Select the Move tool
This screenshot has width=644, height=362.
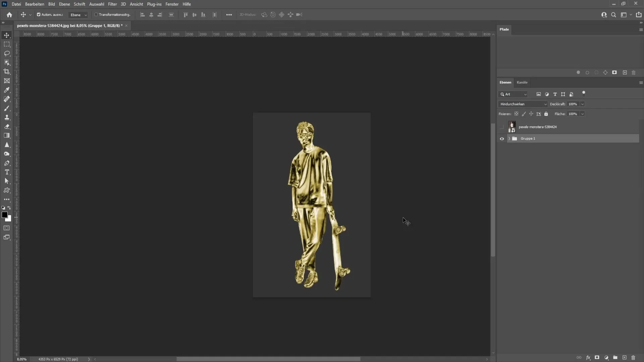pyautogui.click(x=7, y=35)
